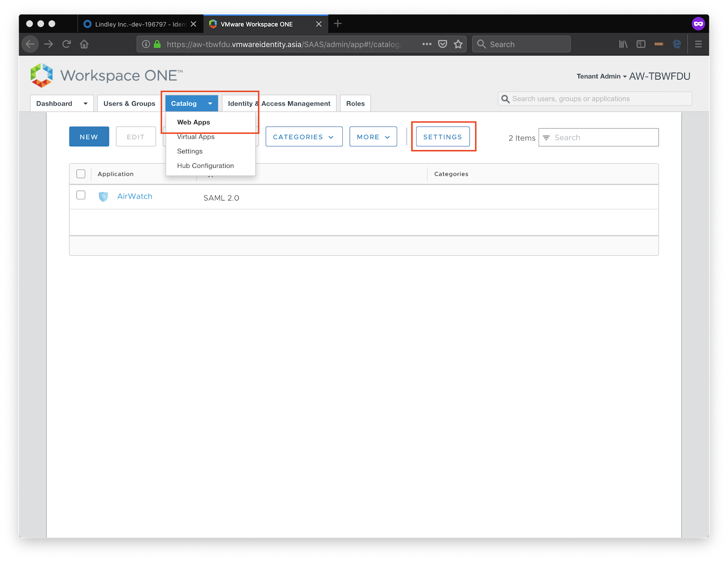
Task: Open page actions three-dot menu
Action: (427, 44)
